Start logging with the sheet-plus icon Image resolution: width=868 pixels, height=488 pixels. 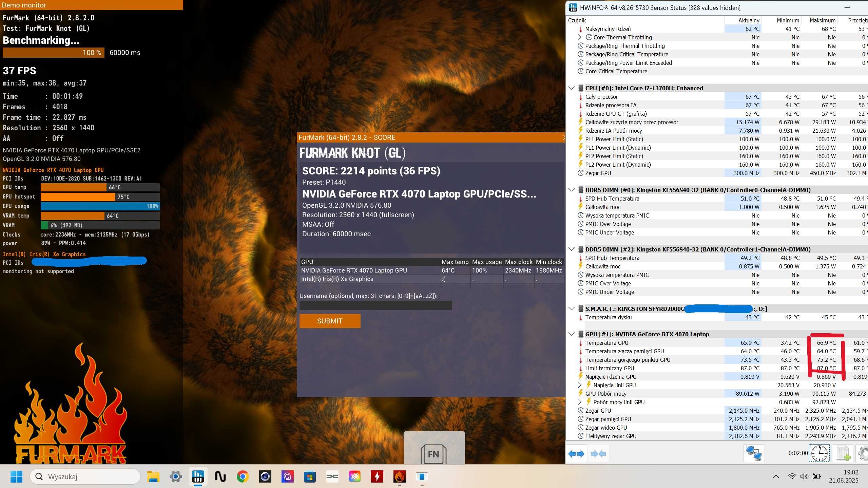point(843,453)
